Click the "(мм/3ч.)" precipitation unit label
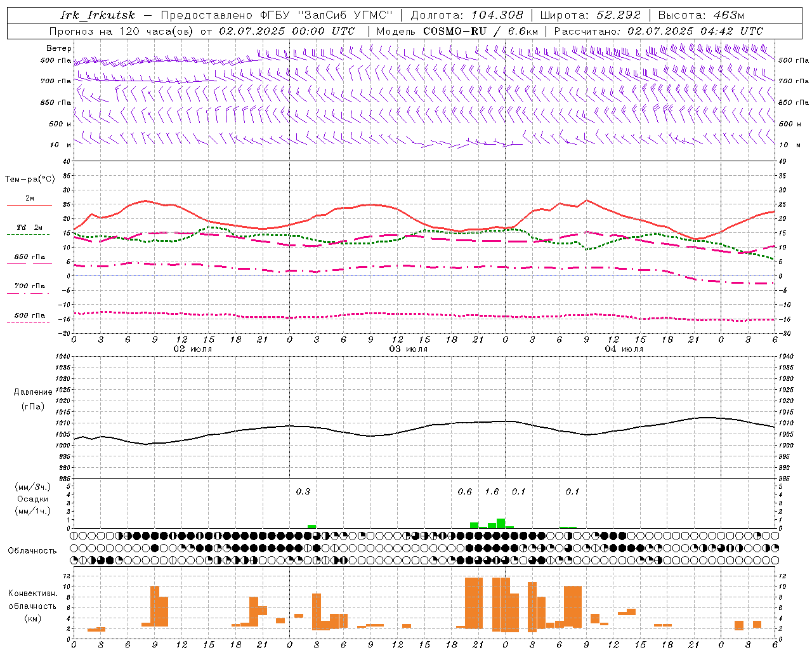The image size is (812, 650). click(33, 487)
